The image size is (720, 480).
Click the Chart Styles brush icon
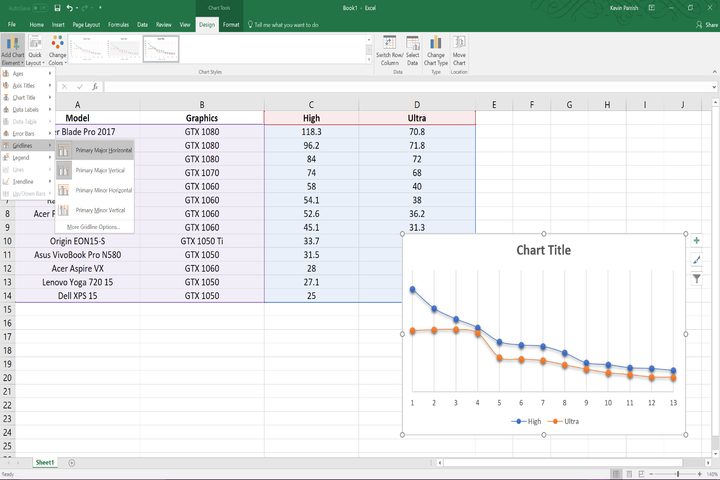[697, 260]
